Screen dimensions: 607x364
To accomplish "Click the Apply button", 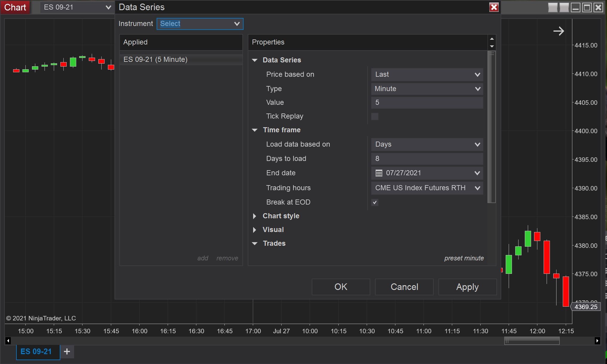I will pyautogui.click(x=467, y=287).
